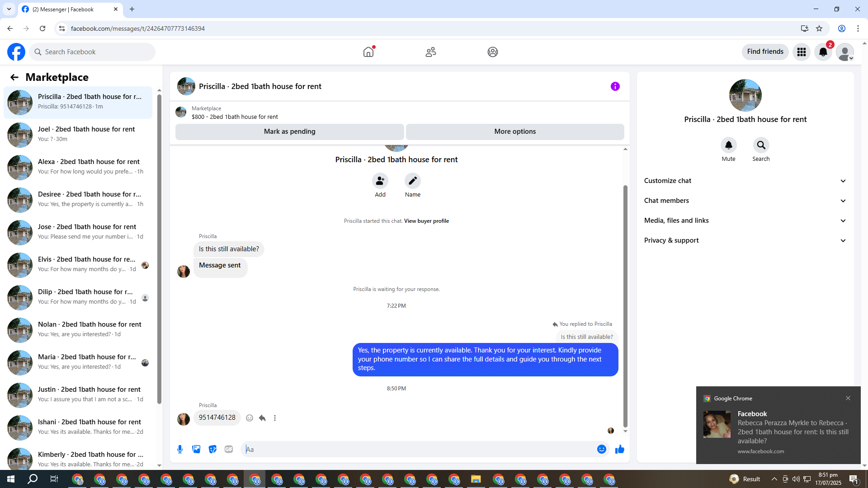Open Nolan's 2bed 1bath conversation
Viewport: 868px width, 488px height.
coord(78,330)
